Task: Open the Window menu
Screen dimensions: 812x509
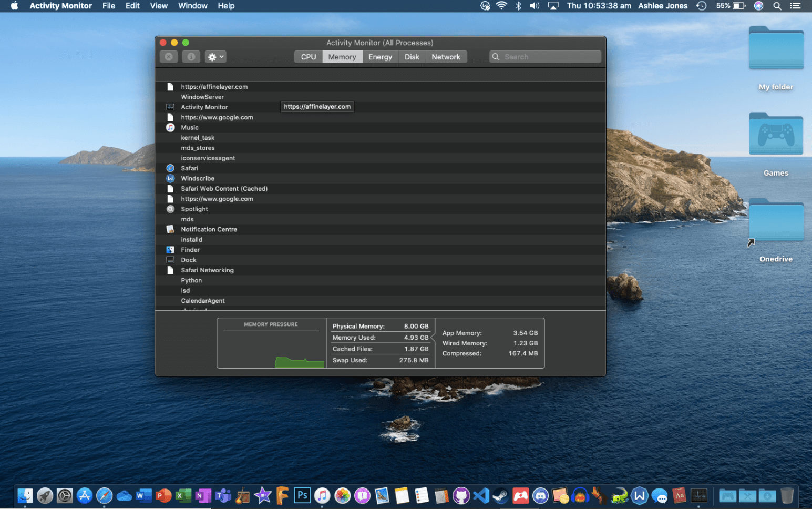Action: pyautogui.click(x=192, y=6)
